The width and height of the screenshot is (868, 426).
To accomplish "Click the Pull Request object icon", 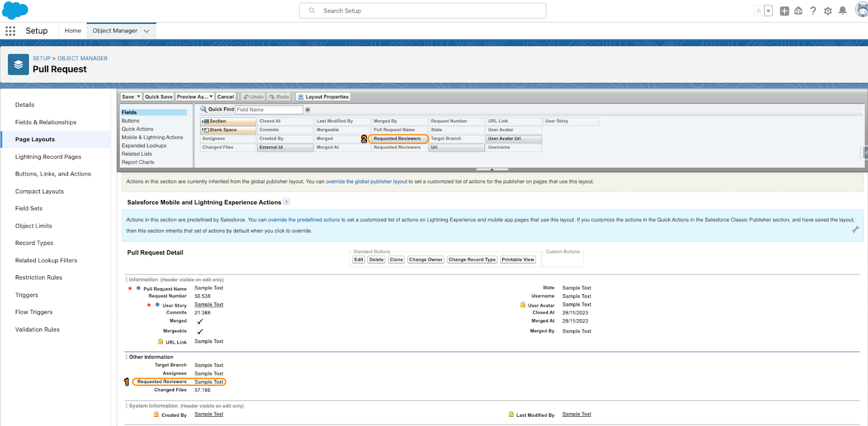I will tap(18, 64).
